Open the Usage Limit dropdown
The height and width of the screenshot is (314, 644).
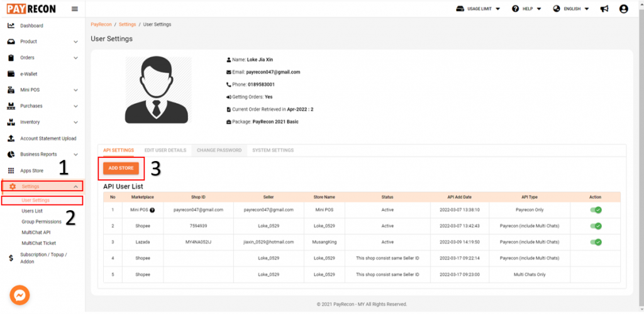(x=478, y=9)
